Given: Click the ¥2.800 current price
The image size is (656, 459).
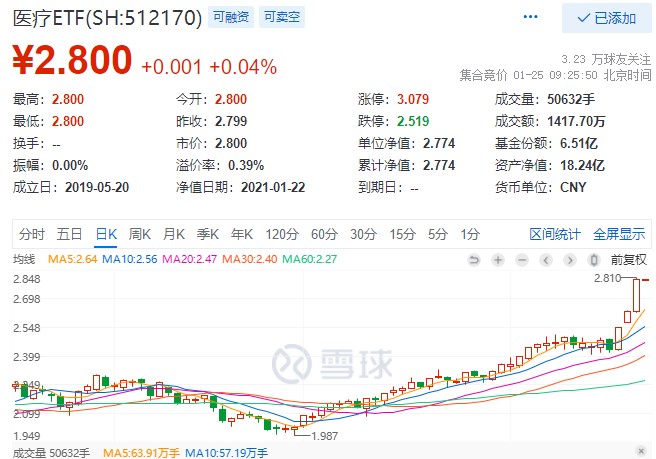Looking at the screenshot, I should tap(72, 60).
